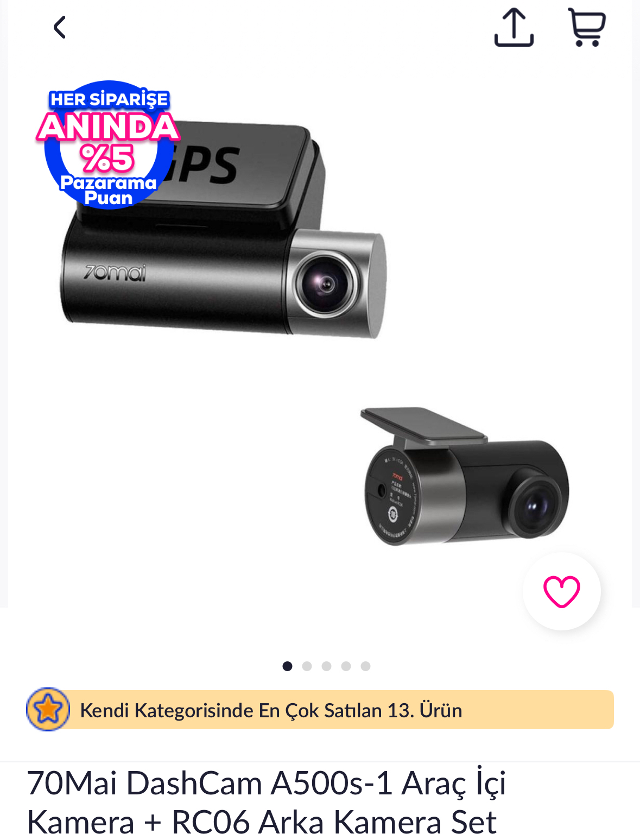Tap the 70mai logo on camera body
Screen dimensions: 640x840
pyautogui.click(x=115, y=273)
